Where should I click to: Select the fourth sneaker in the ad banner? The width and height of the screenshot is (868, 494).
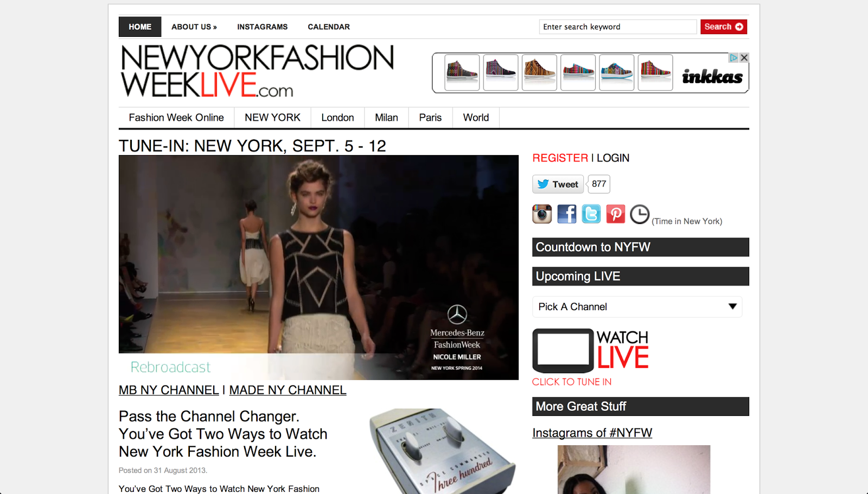coord(578,72)
